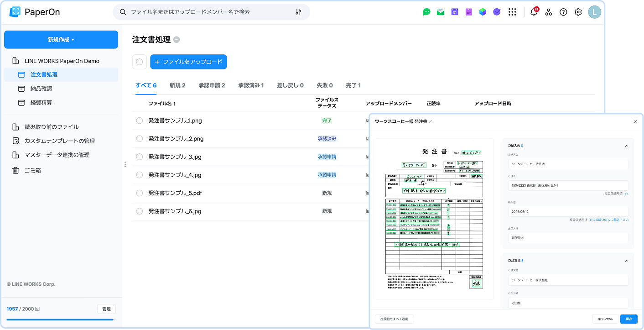Switch to 承認申請 2 tab
Screen dimensions: 644x330
coord(212,85)
